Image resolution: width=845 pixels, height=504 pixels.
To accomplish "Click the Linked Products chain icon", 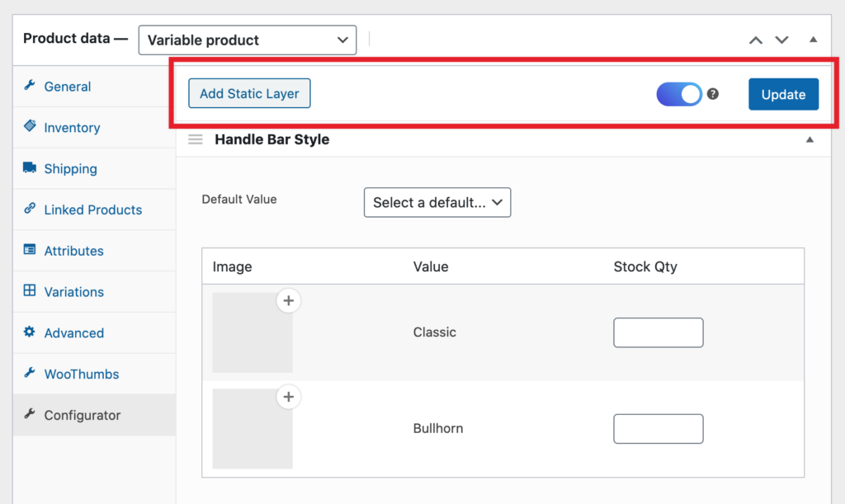I will [x=30, y=210].
